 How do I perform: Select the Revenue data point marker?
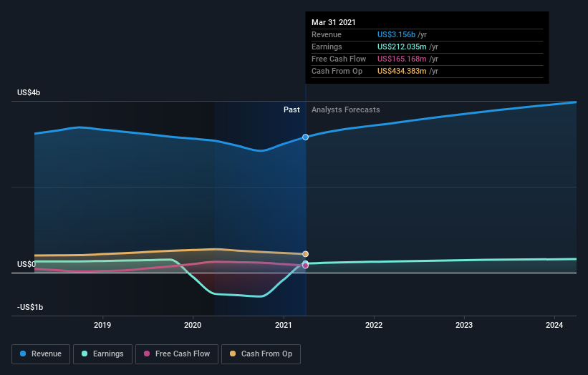tap(306, 137)
